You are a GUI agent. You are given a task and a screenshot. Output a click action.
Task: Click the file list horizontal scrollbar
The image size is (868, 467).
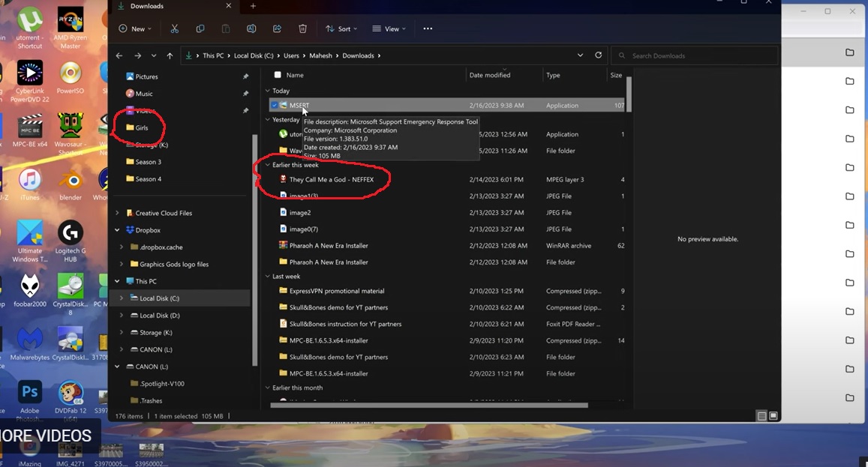point(429,405)
